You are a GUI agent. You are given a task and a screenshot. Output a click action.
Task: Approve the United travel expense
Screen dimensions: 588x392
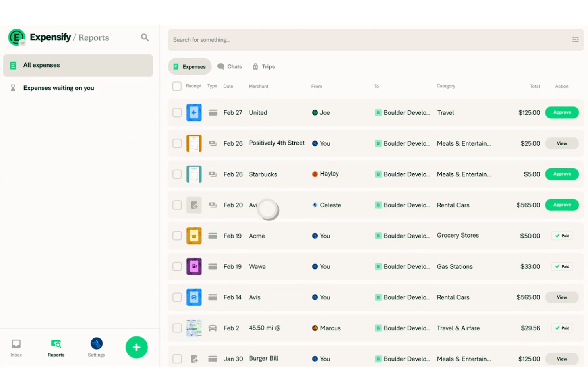click(x=561, y=112)
